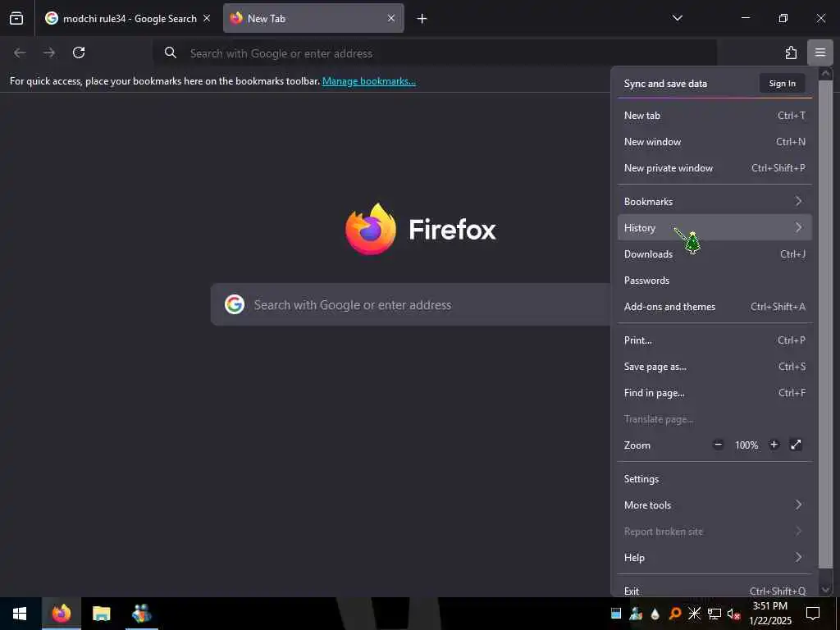
Task: Click the orange magnifier tray icon
Action: tap(675, 614)
